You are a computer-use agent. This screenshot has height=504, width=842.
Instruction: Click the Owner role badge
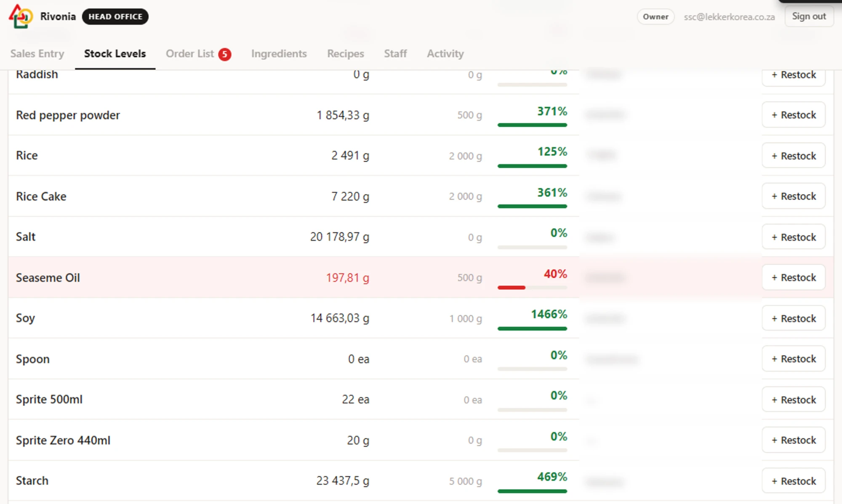click(655, 17)
